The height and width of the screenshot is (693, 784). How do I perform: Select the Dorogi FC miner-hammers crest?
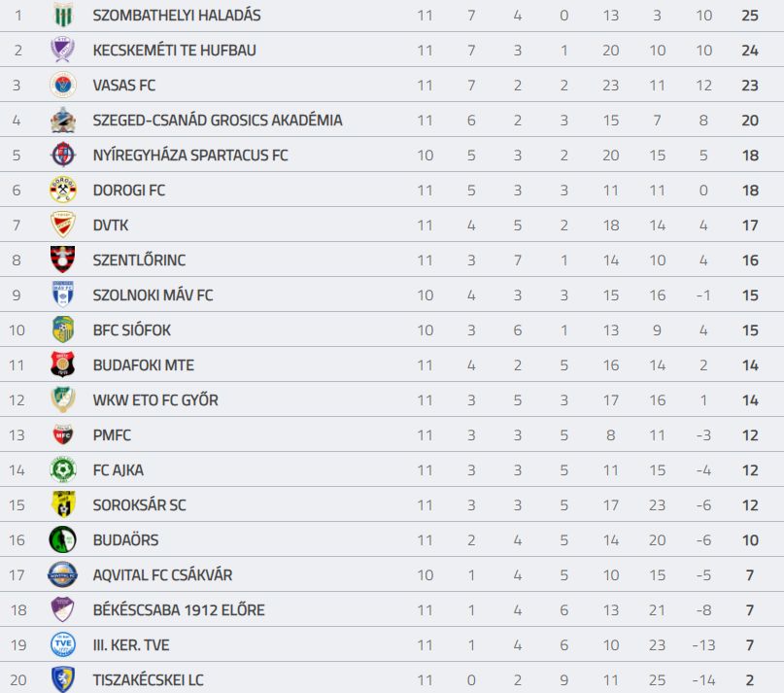63,190
